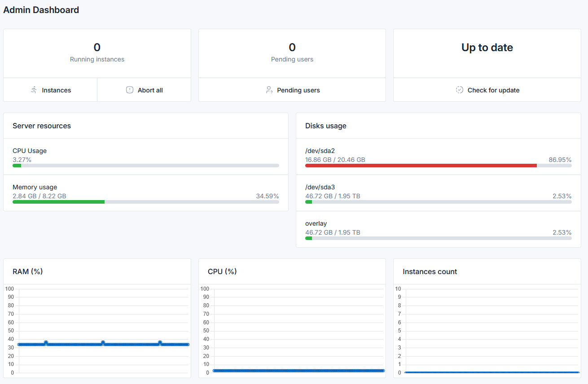Click the Up to date status text
This screenshot has width=588, height=384.
[x=487, y=48]
